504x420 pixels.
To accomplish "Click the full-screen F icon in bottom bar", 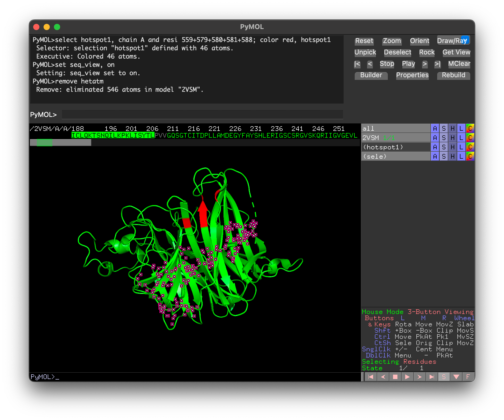I will (x=468, y=377).
